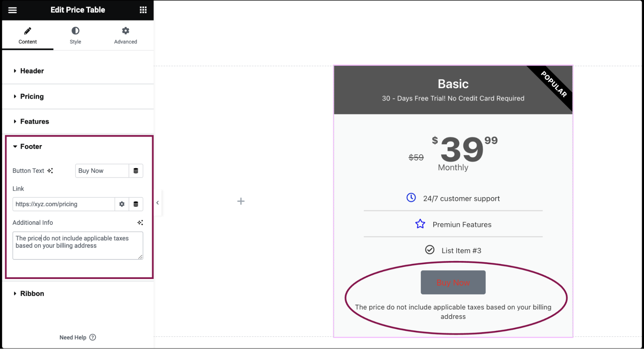Click the Content tab
This screenshot has width=644, height=349.
pyautogui.click(x=27, y=36)
